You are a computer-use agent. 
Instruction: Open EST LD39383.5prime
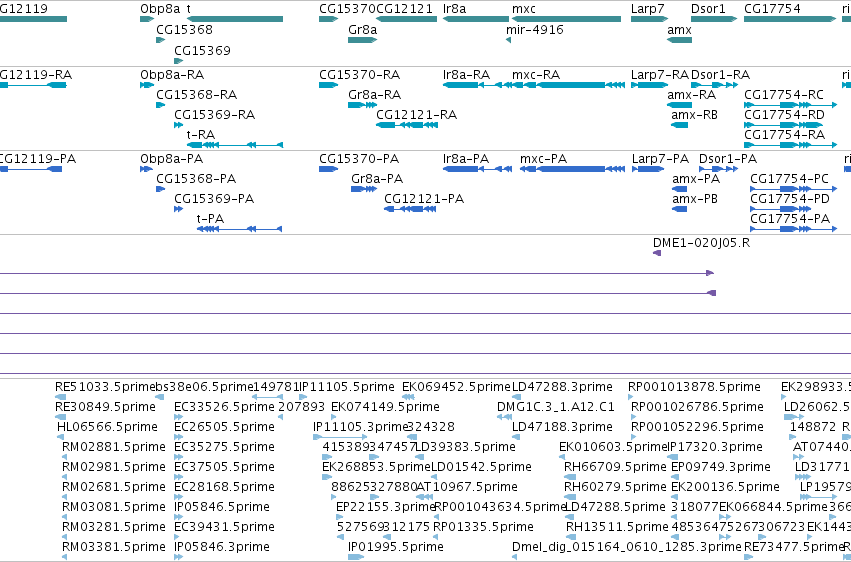tap(420, 457)
